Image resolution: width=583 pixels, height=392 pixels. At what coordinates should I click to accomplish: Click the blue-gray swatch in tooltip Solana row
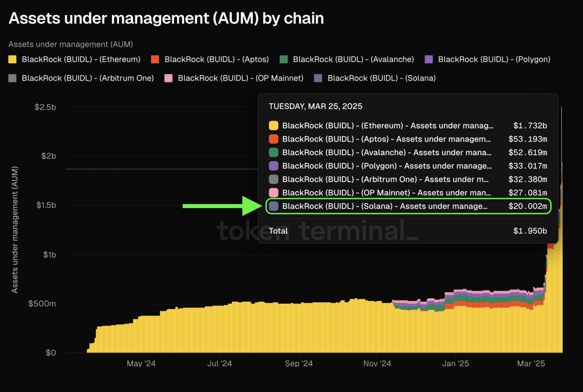[x=273, y=206]
